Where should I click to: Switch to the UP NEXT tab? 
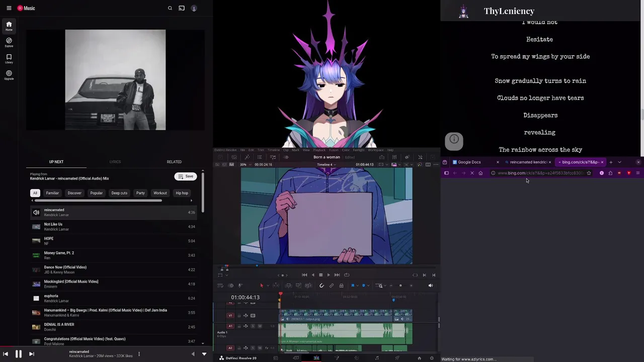tap(56, 162)
